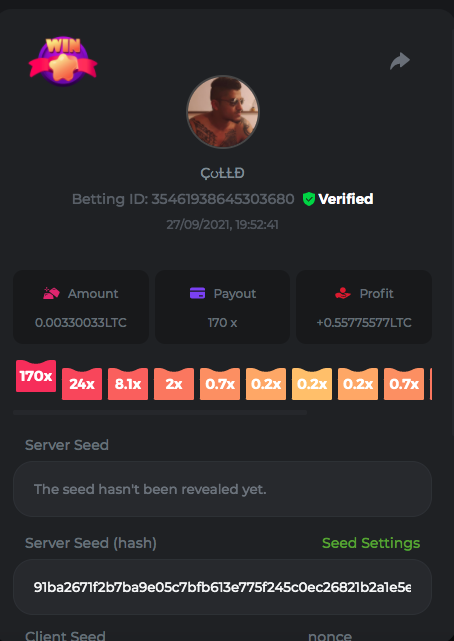The height and width of the screenshot is (641, 454).
Task: Select the first 0.7x multiplier chip
Action: click(x=220, y=383)
